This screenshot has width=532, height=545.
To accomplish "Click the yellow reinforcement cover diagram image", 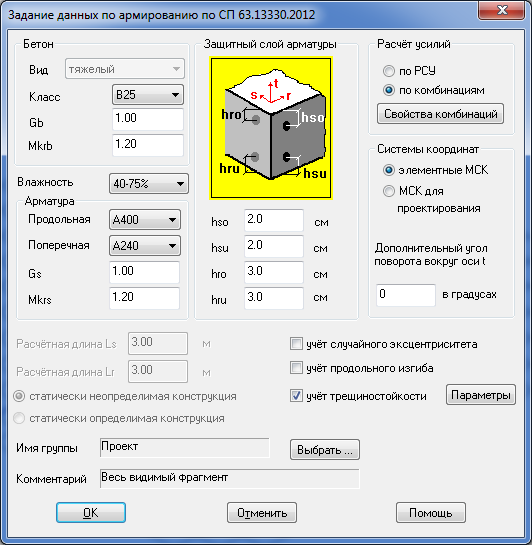I will click(x=271, y=128).
